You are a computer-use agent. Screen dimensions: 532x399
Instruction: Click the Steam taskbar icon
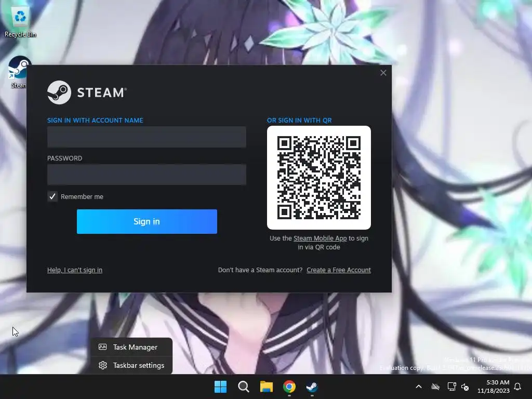pyautogui.click(x=312, y=387)
